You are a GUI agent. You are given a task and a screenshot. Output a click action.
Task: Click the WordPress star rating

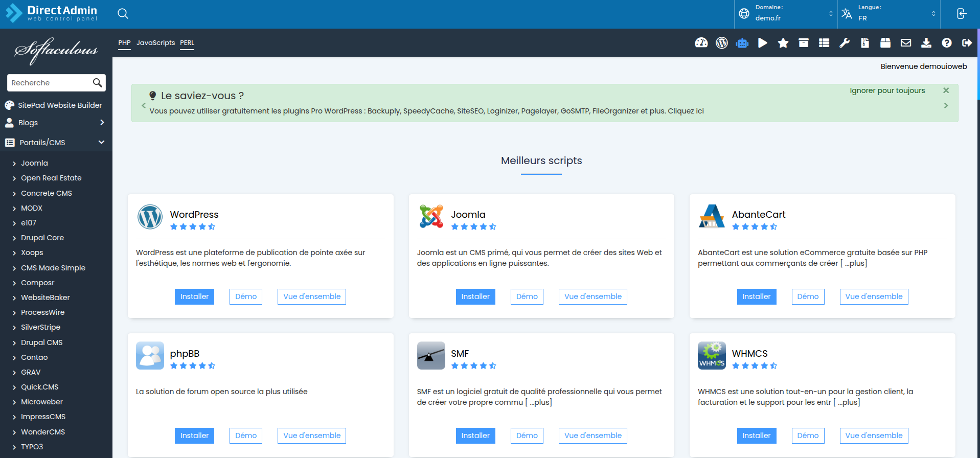click(193, 226)
